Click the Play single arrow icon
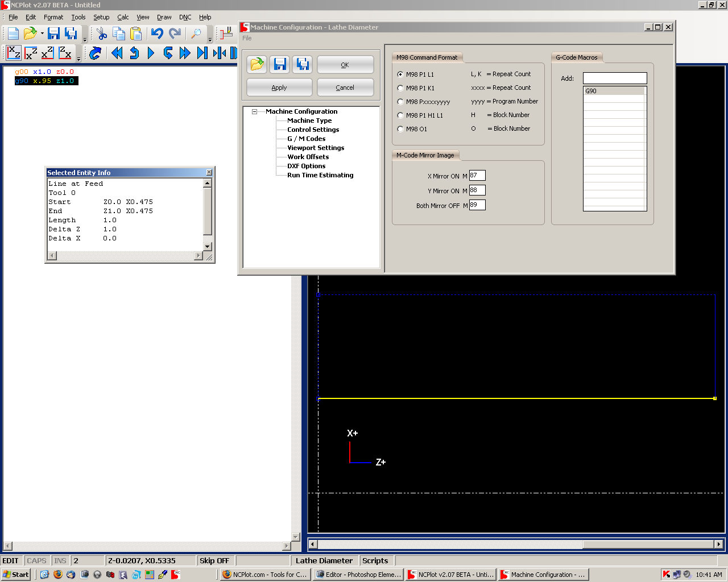 151,53
